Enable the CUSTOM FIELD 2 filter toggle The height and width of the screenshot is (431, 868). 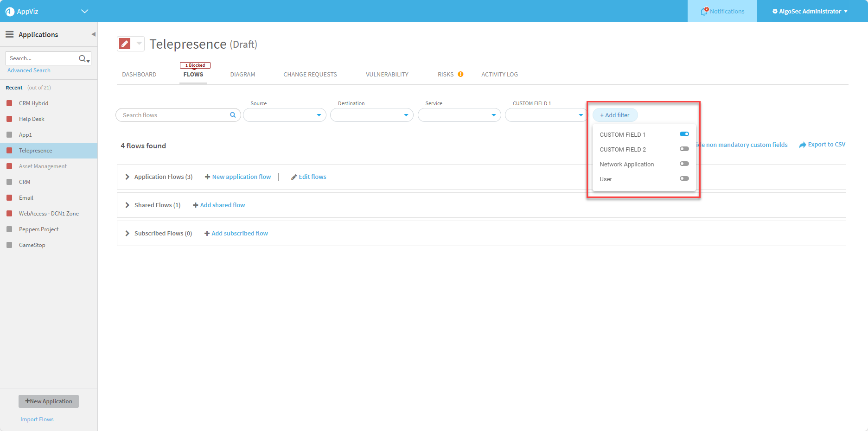pyautogui.click(x=684, y=149)
